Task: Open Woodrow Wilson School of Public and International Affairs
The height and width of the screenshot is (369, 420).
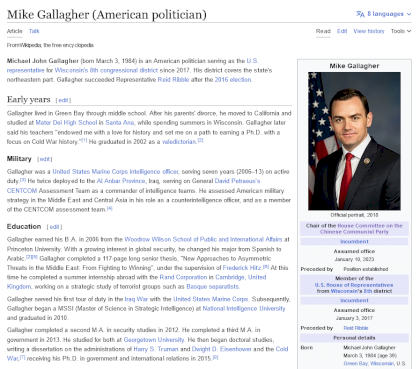Action: click(203, 239)
